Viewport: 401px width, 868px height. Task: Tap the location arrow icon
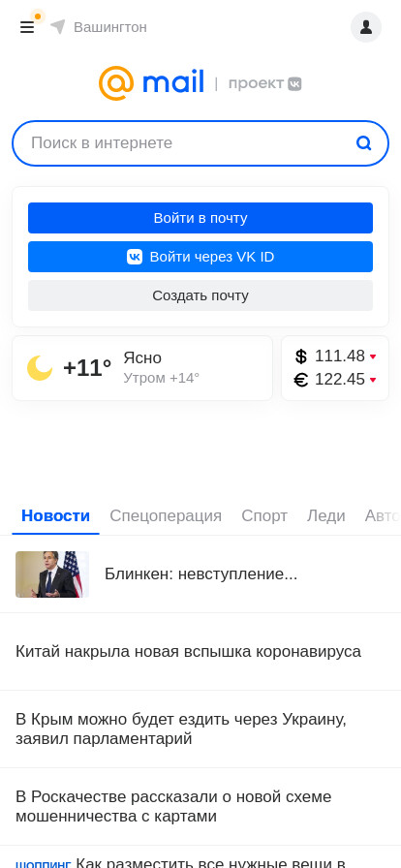tap(58, 26)
